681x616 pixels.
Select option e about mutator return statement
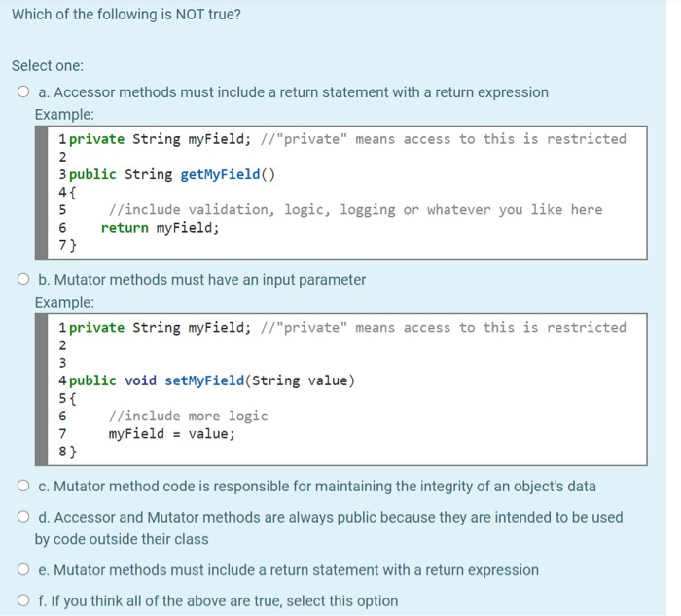(23, 569)
